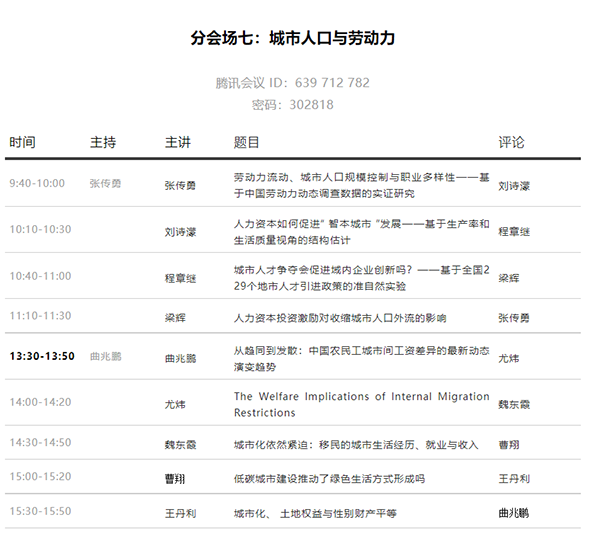Viewport: 600px width, 546px height.
Task: Click commentator 刘诗濛 in the 评论 column
Action: pos(514,186)
